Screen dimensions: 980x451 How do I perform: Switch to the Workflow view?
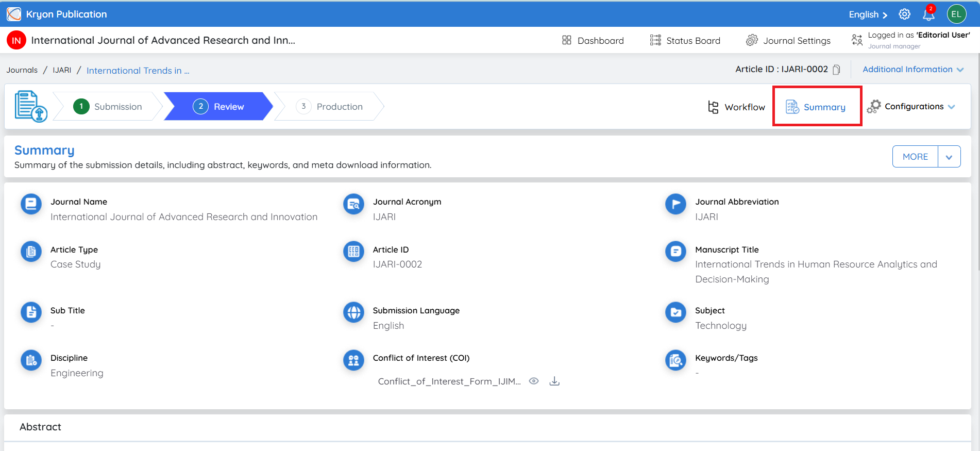(x=737, y=107)
